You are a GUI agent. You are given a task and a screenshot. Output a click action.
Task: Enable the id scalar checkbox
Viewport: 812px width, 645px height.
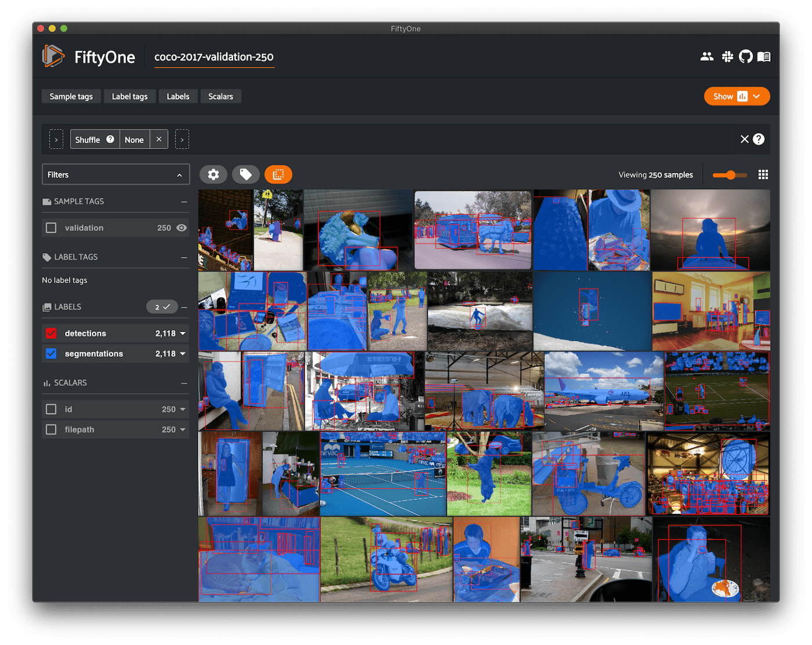(51, 410)
